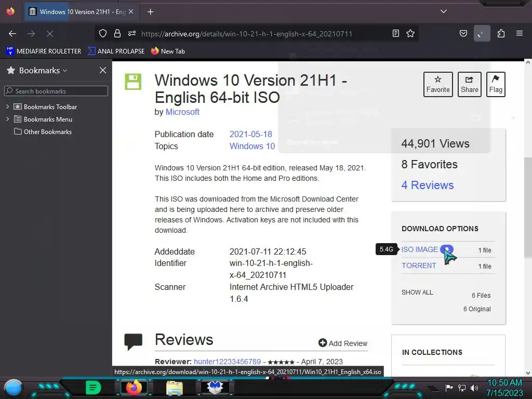Open the Downloads toolbar button

[482, 33]
